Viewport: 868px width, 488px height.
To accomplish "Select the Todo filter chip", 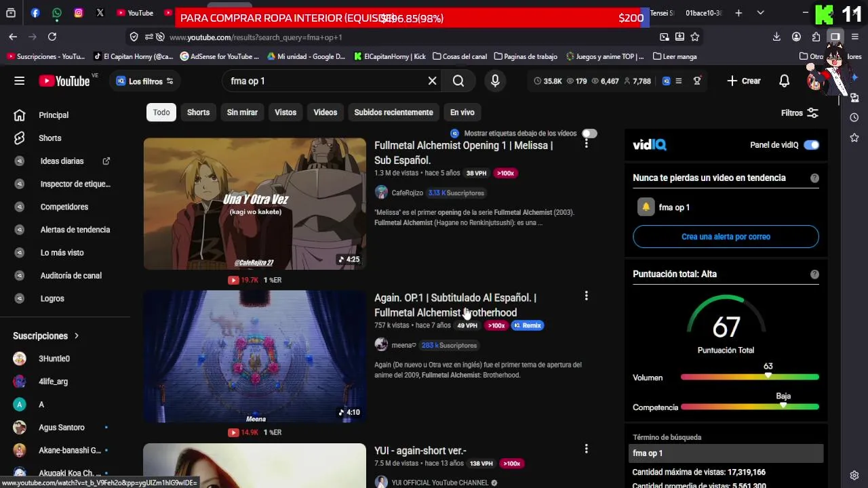I will pyautogui.click(x=161, y=113).
